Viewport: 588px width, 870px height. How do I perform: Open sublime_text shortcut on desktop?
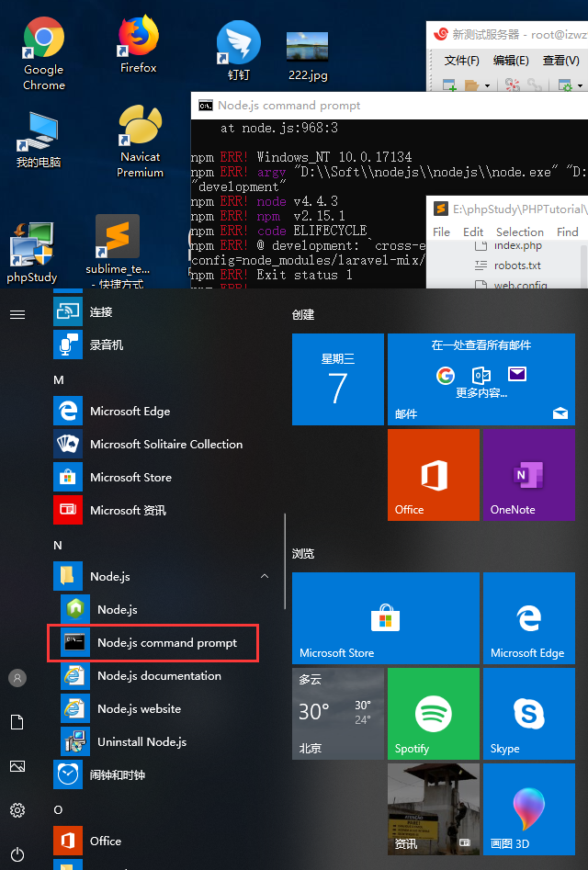(x=117, y=252)
